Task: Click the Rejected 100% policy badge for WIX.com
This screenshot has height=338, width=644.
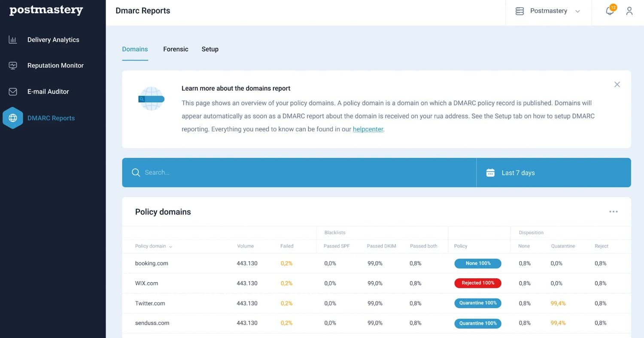Action: 478,283
